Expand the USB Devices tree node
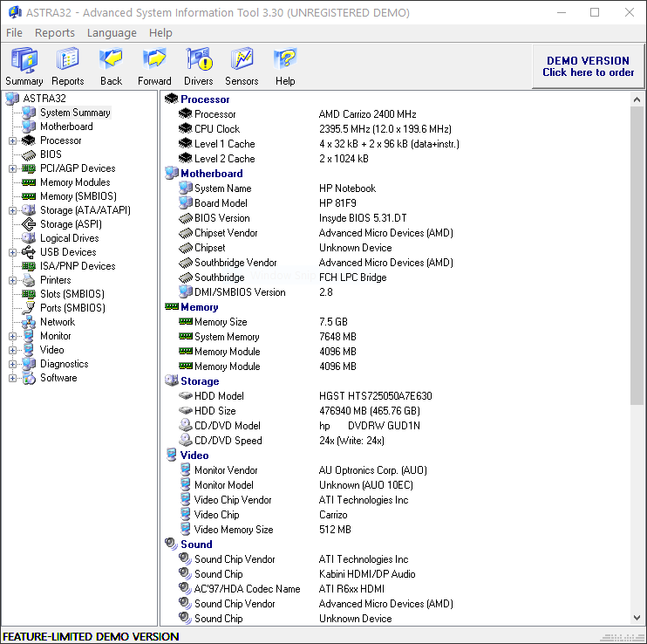Viewport: 647px width, 644px height. tap(13, 252)
